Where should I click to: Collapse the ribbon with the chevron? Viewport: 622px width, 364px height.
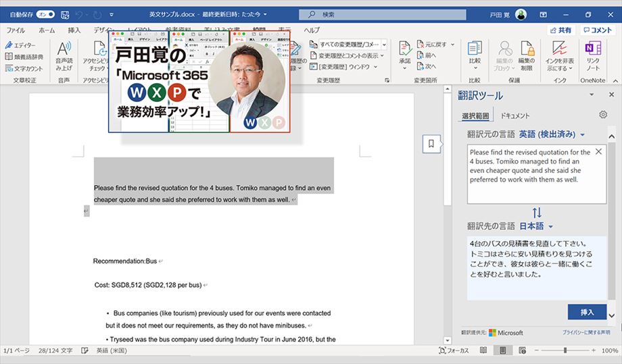click(x=615, y=80)
